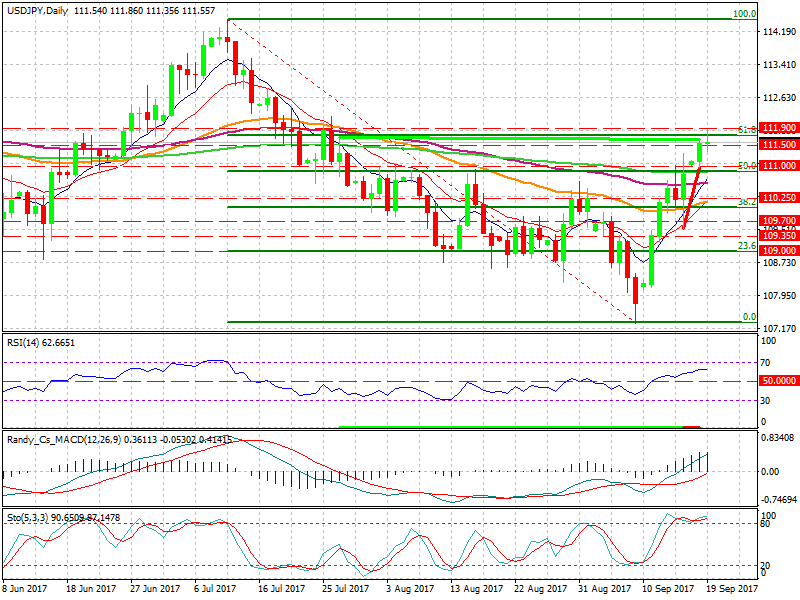Click the 111.000 price level tag
The height and width of the screenshot is (600, 800).
coord(778,166)
